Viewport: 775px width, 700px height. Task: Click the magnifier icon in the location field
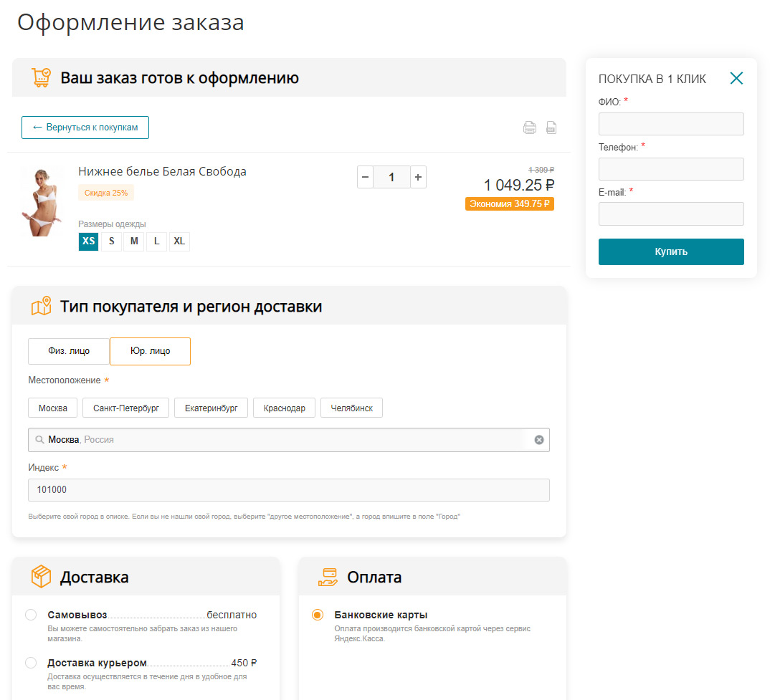39,439
